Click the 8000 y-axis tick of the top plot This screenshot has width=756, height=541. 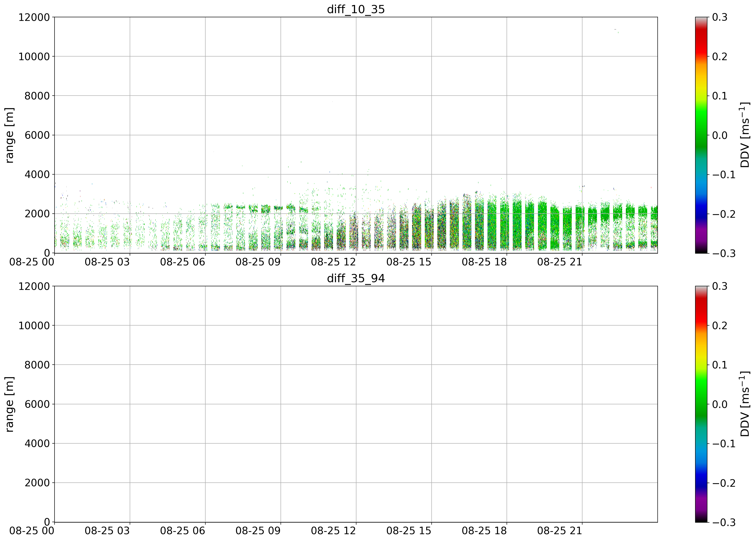37,96
